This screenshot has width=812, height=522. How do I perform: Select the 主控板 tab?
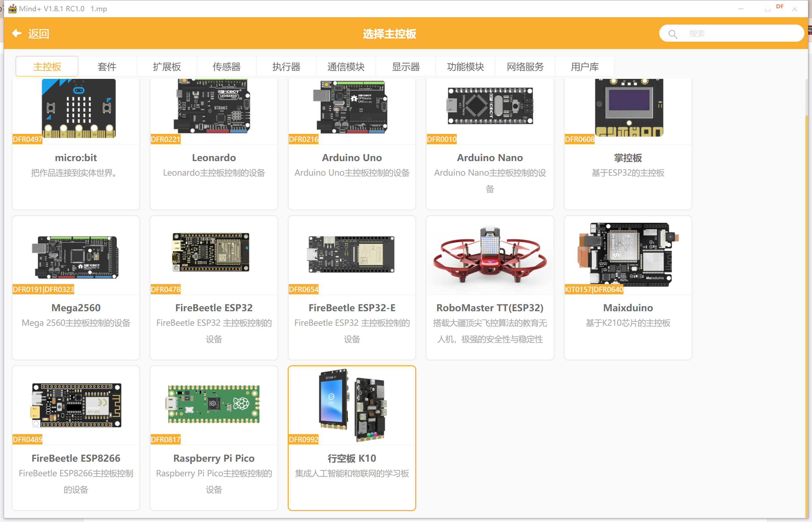tap(47, 66)
